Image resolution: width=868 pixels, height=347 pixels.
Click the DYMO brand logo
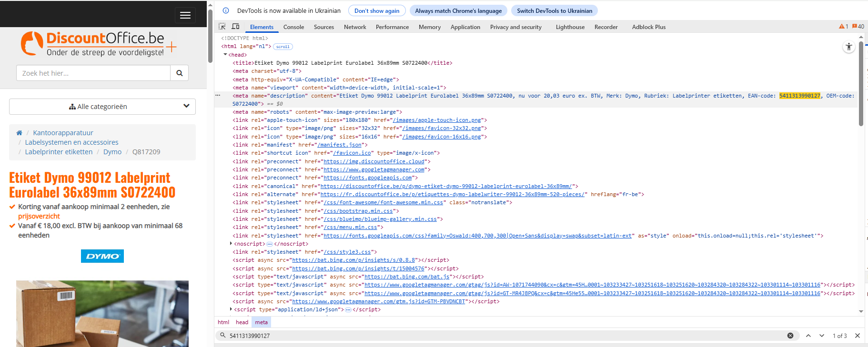point(102,256)
